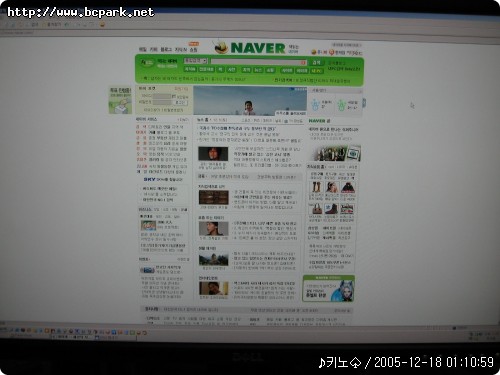
Task: Click the start-page link at the page's top right
Action: click(346, 45)
